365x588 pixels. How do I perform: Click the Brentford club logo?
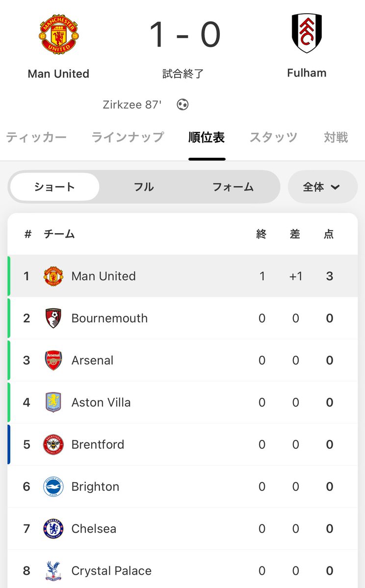[x=53, y=444]
